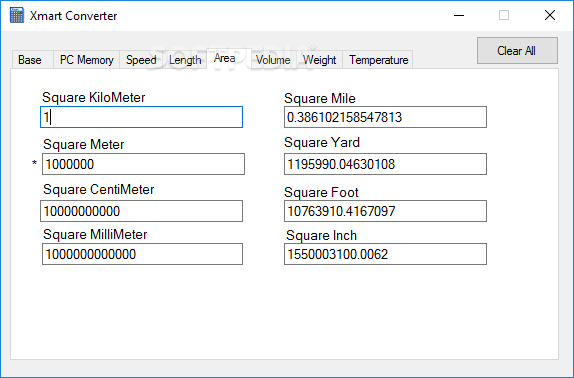Click the Square Inch value field
Screen dimensions: 574x378
pyautogui.click(x=385, y=254)
